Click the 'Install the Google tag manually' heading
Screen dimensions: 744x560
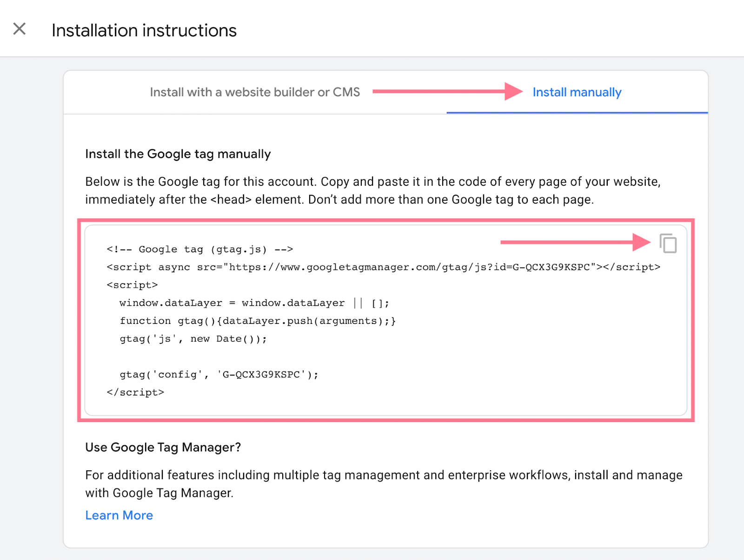point(178,154)
